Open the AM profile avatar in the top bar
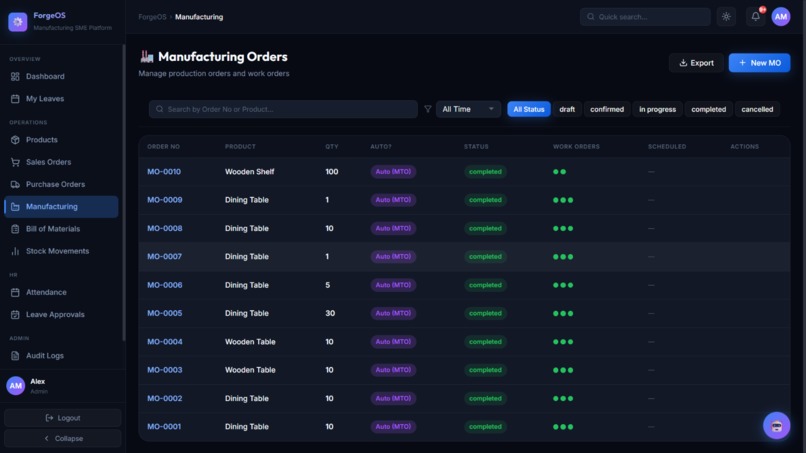 click(x=780, y=16)
